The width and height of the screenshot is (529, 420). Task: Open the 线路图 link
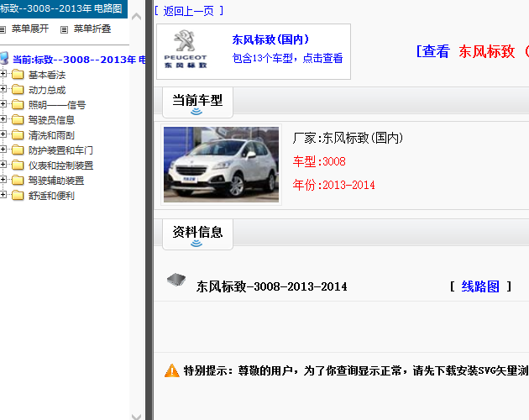point(480,286)
